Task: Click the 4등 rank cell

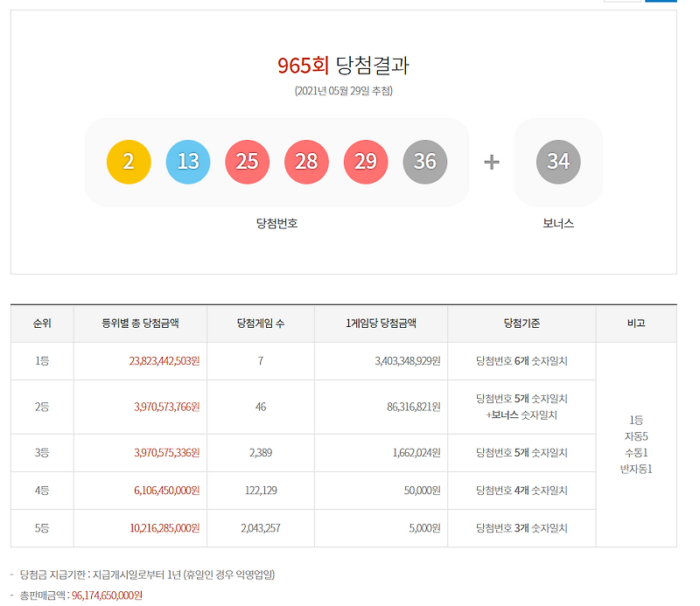Action: pyautogui.click(x=42, y=491)
